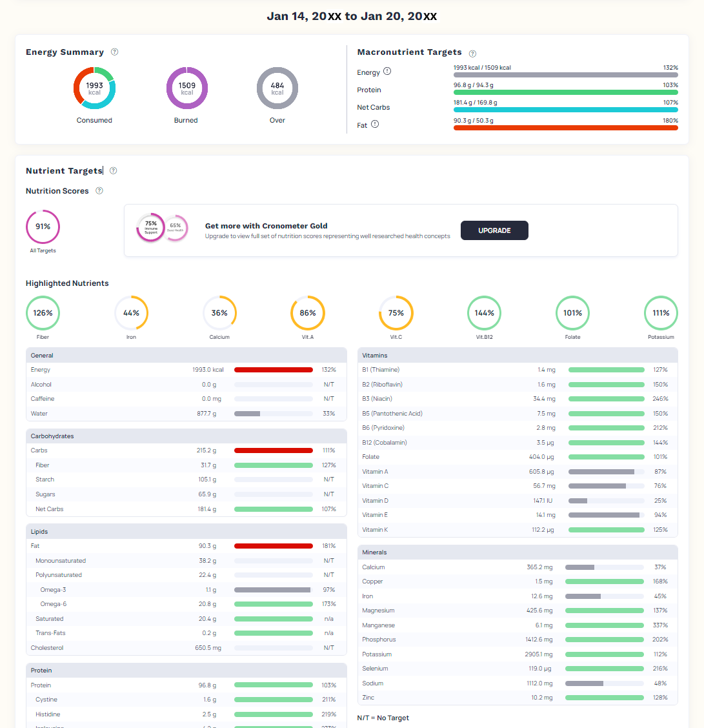Click the info icon next to Fat
Screen dimensions: 704x728
click(x=375, y=124)
